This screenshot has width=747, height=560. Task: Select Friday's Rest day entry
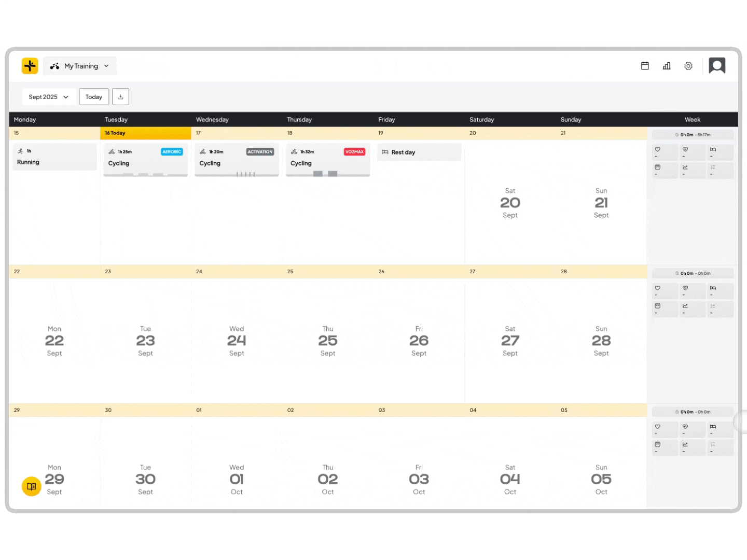click(419, 152)
